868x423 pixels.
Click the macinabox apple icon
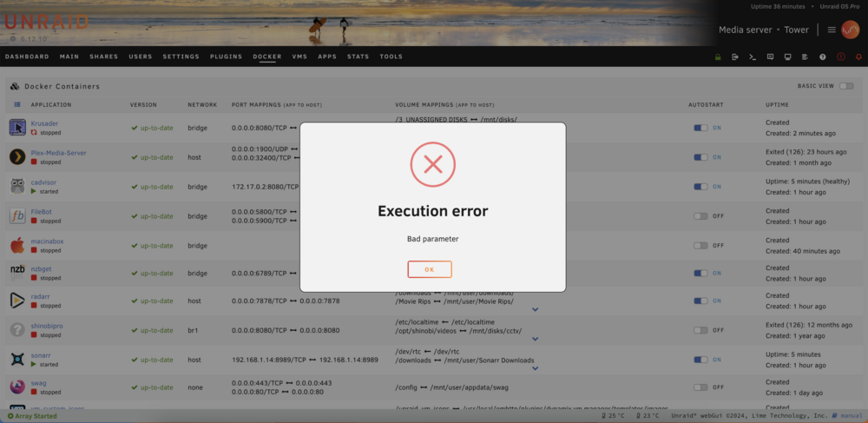tap(17, 245)
